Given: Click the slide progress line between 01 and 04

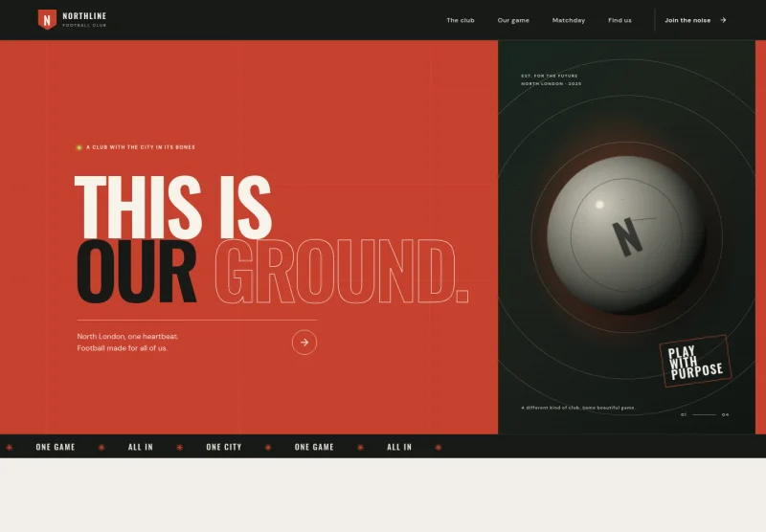Looking at the screenshot, I should coord(704,415).
